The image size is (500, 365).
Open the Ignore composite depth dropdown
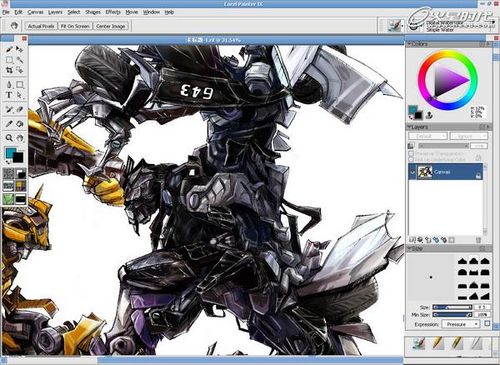click(x=468, y=136)
